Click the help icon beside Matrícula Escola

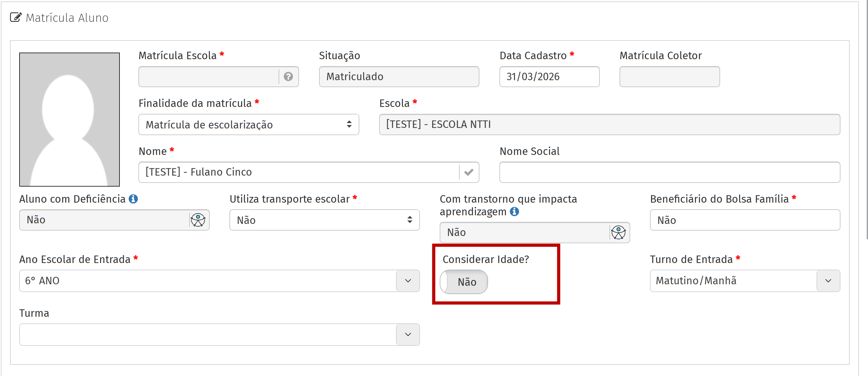(x=288, y=76)
